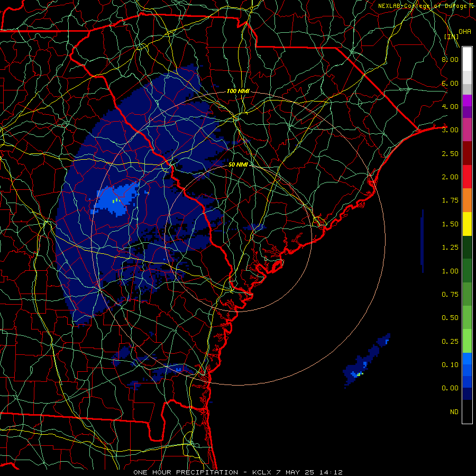Click the 50 NMI range ring label

click(x=238, y=164)
